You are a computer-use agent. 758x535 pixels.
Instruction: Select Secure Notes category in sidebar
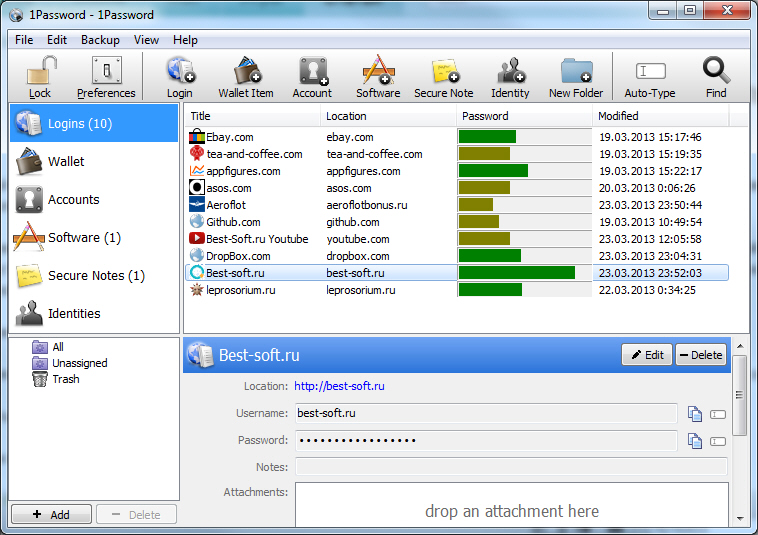pos(96,276)
